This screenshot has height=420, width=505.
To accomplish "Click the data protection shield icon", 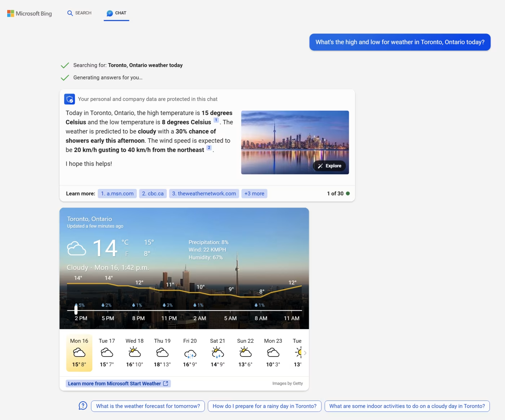I will [x=70, y=99].
